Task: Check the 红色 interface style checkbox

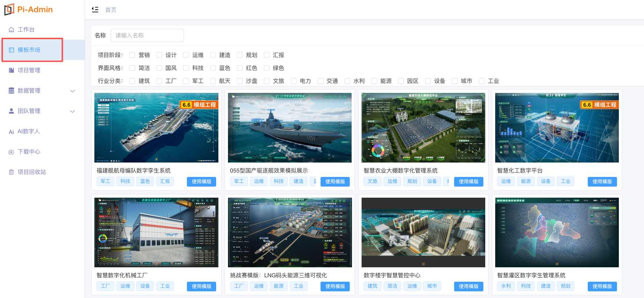Action: tap(239, 68)
